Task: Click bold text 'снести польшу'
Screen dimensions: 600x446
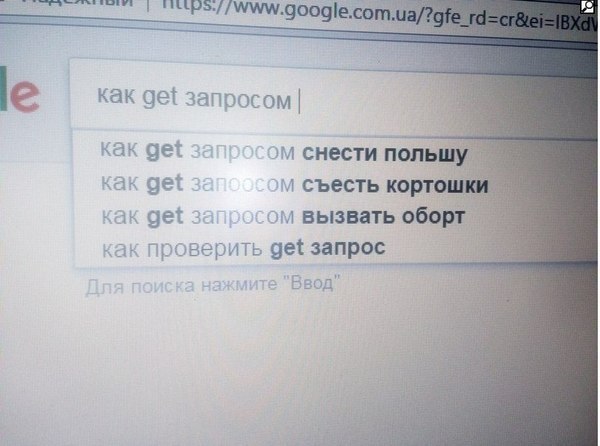Action: coord(385,154)
